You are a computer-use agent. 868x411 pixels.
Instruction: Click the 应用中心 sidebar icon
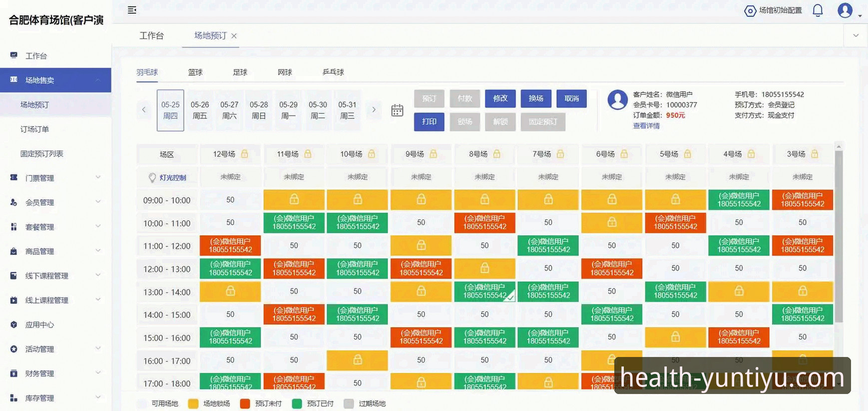click(14, 324)
